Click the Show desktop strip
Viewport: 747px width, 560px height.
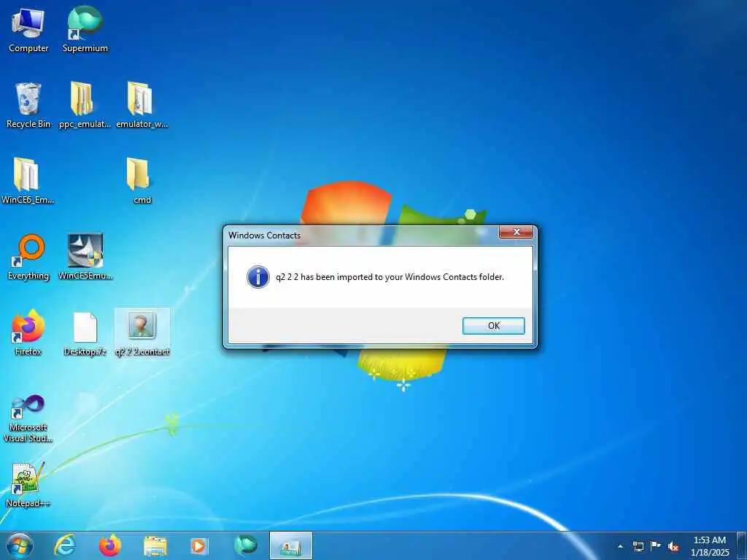[x=742, y=545]
